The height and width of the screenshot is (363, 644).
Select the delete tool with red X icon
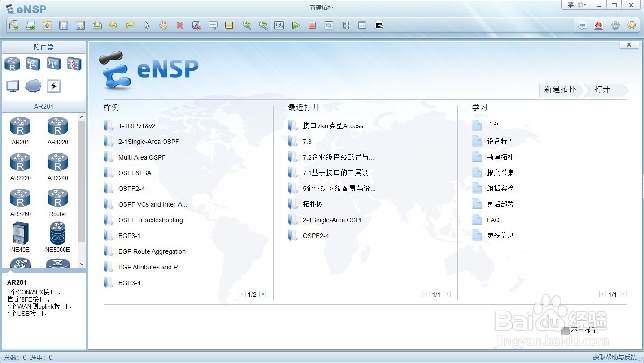(x=180, y=25)
